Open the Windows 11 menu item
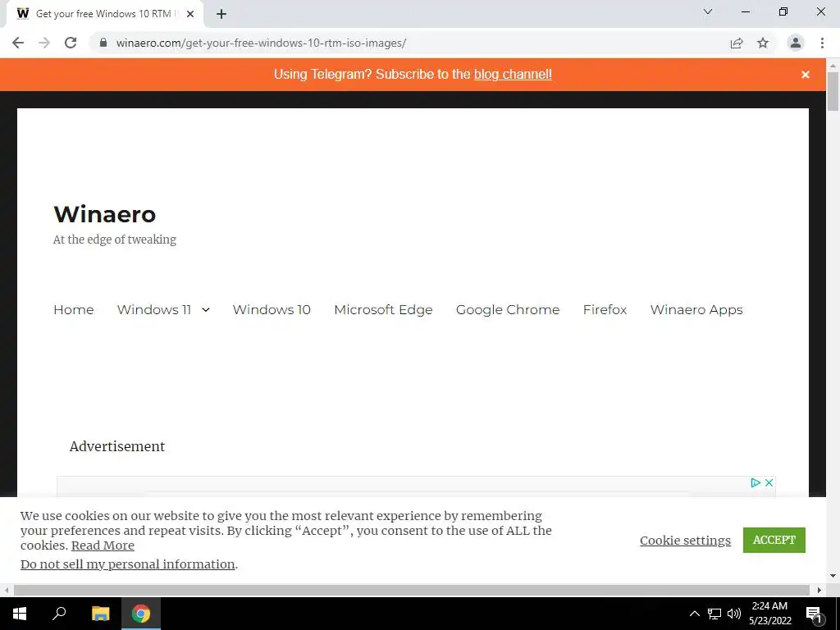The height and width of the screenshot is (630, 840). tap(154, 309)
